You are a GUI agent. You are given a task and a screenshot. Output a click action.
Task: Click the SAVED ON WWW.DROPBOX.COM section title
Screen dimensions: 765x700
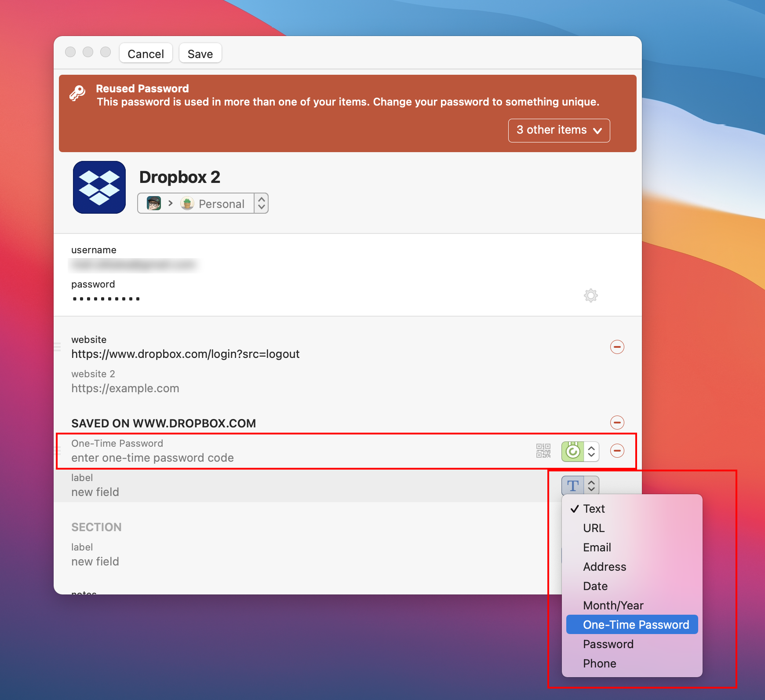[x=164, y=423]
